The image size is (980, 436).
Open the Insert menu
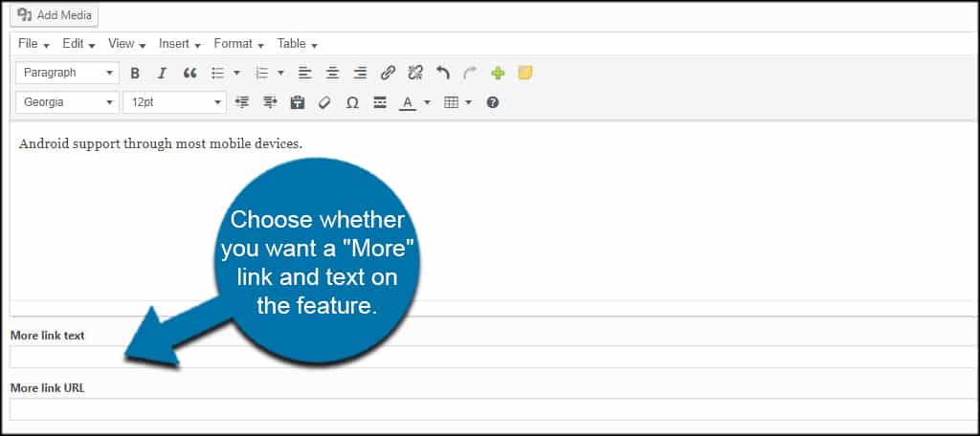179,44
